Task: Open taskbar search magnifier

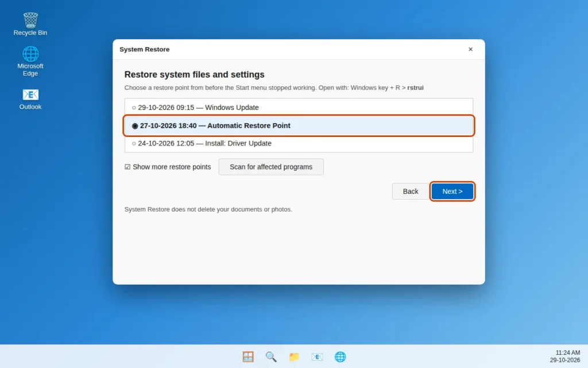Action: click(271, 356)
